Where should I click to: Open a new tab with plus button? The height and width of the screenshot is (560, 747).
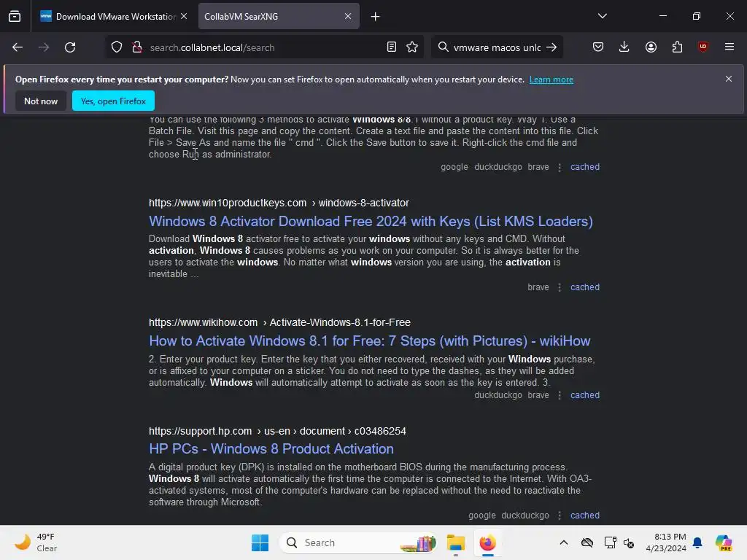click(x=376, y=17)
